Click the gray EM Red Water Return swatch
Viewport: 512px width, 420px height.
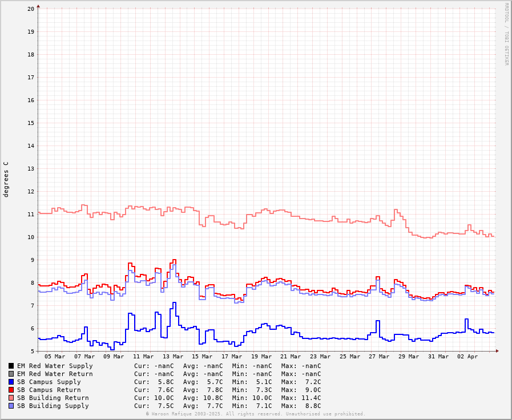click(x=11, y=374)
